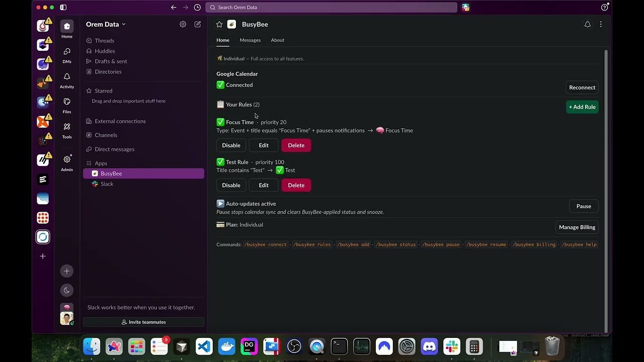Open workspace settings gear beside Orem Data
This screenshot has width=644, height=362.
tap(183, 24)
